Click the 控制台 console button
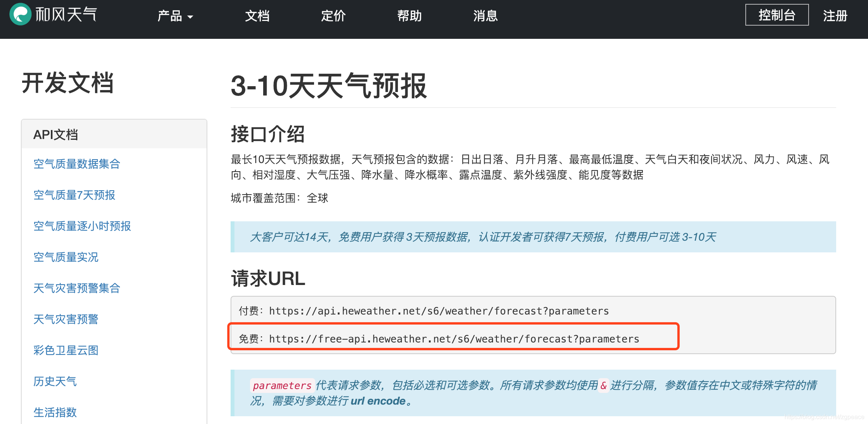This screenshot has width=868, height=424. 777,15
